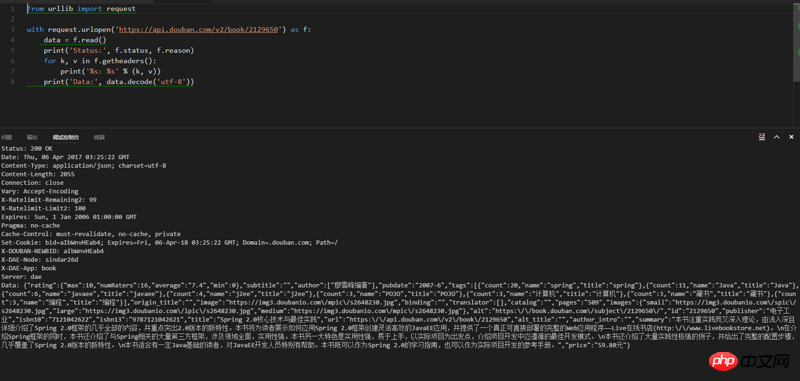Image resolution: width=800 pixels, height=381 pixels.
Task: Follow the api.douban.com URL in the code
Action: pyautogui.click(x=199, y=30)
